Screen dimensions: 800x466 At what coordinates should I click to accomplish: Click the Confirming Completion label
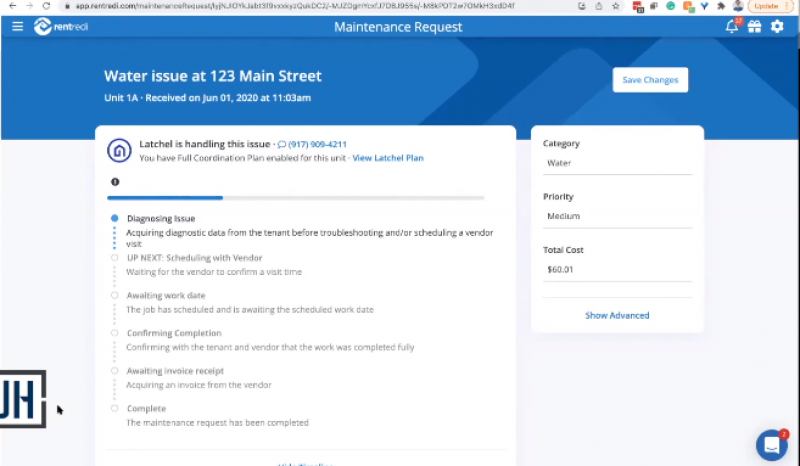click(174, 333)
